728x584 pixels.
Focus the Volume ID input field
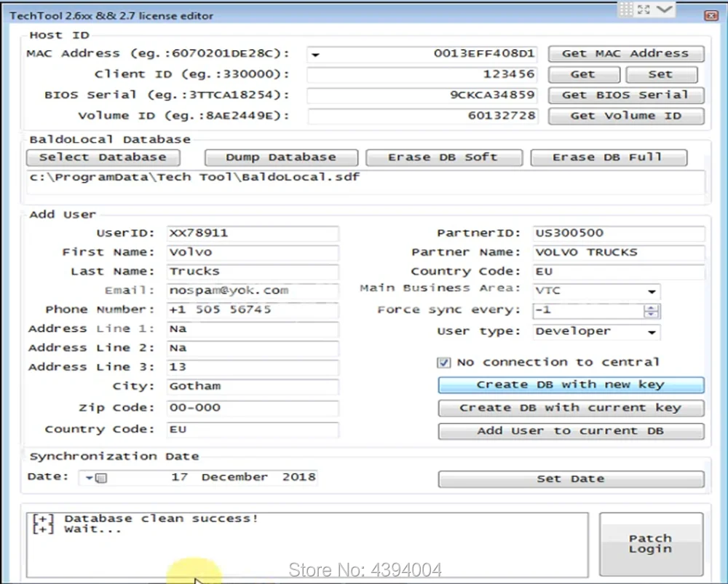(422, 116)
